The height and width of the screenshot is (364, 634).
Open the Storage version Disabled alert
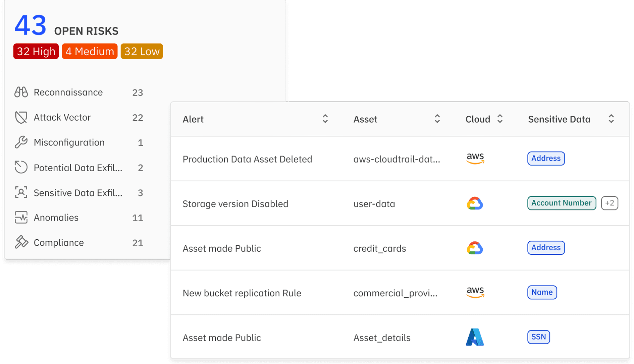click(x=235, y=204)
